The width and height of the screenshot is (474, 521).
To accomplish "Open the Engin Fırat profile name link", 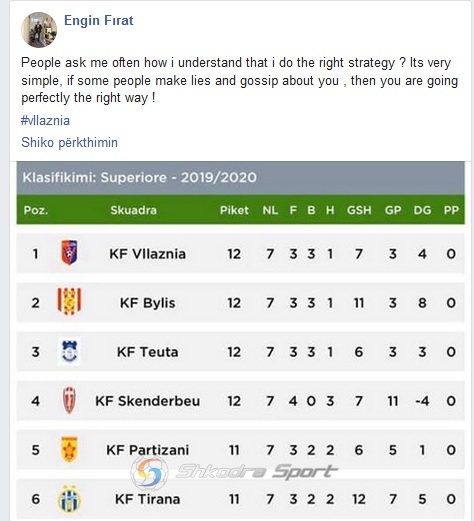I will (99, 20).
